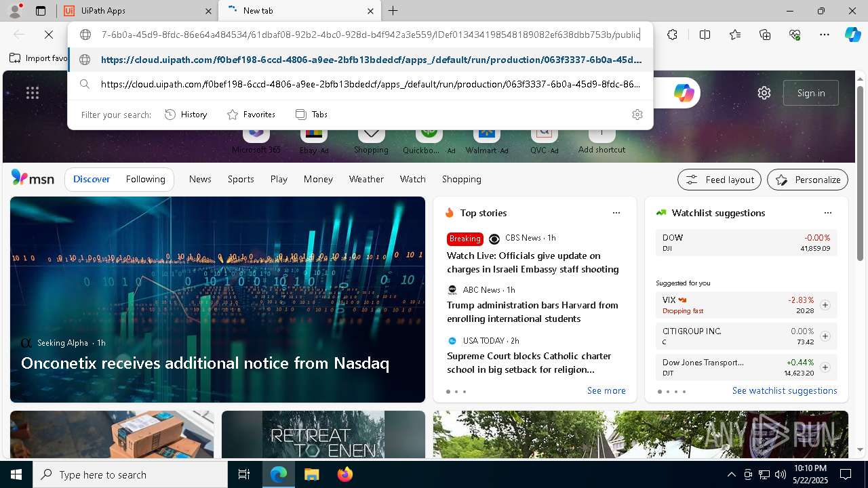Open the Extensions icon in toolbar
This screenshot has height=488, width=868.
pyautogui.click(x=672, y=35)
